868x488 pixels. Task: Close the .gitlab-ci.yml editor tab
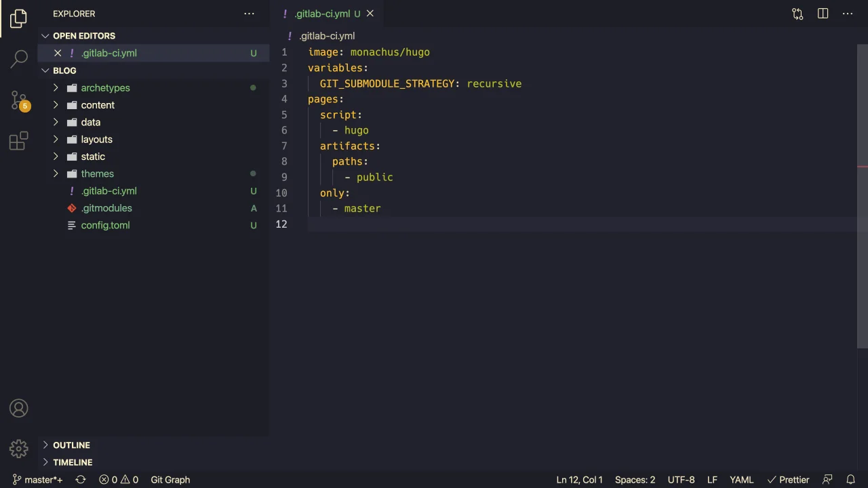pyautogui.click(x=370, y=14)
